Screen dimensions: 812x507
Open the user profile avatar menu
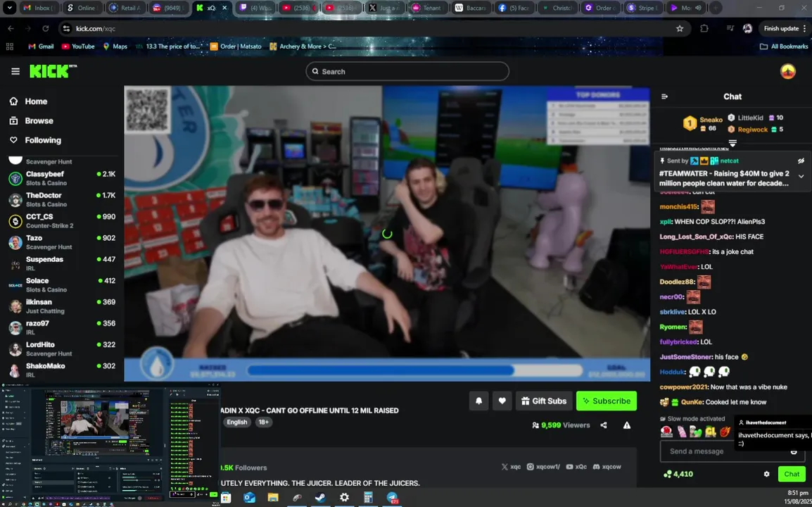point(787,72)
